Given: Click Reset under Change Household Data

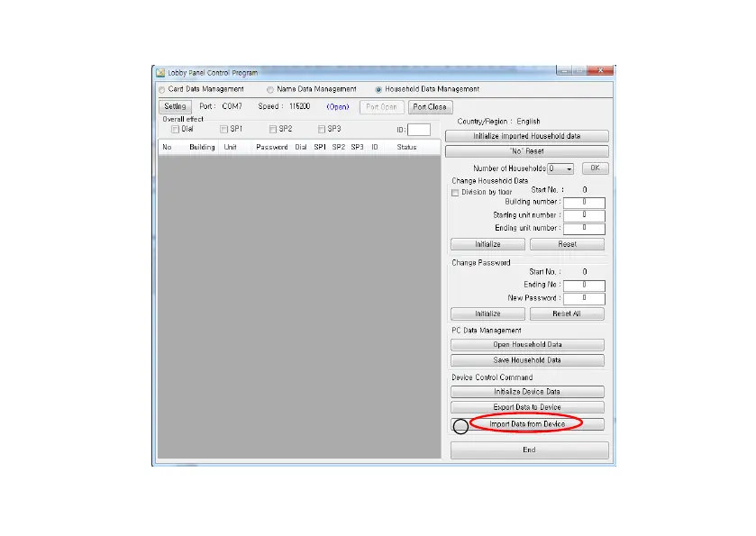Looking at the screenshot, I should point(567,244).
